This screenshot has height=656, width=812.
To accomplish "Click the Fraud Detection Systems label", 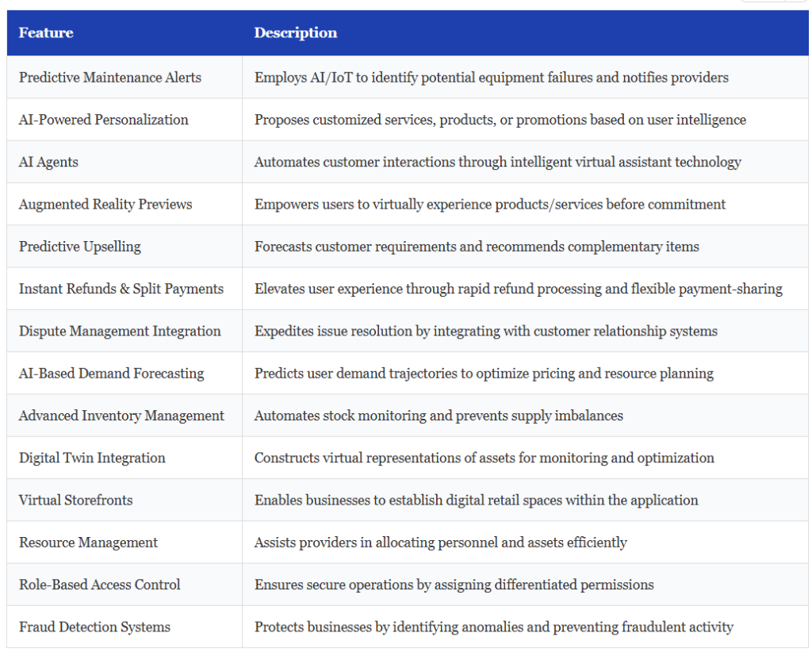I will [x=94, y=627].
